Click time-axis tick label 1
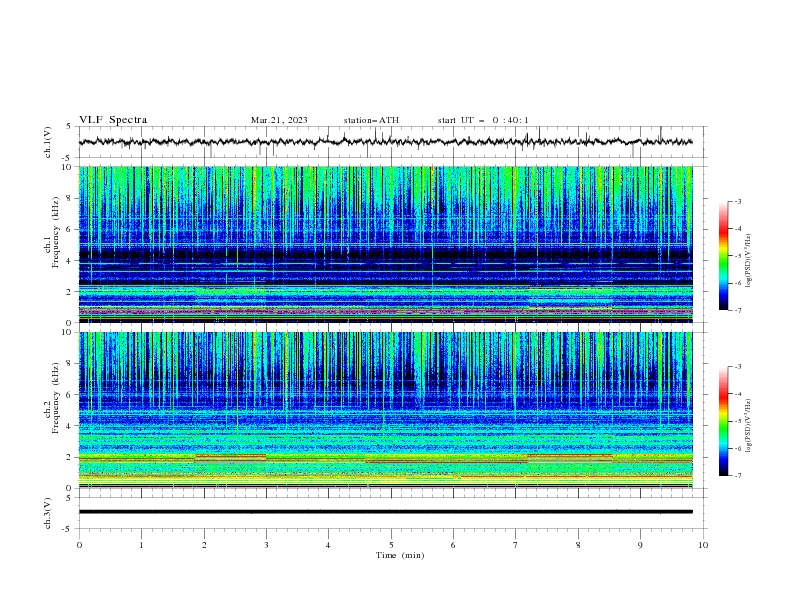This screenshot has width=792, height=612. pyautogui.click(x=141, y=545)
